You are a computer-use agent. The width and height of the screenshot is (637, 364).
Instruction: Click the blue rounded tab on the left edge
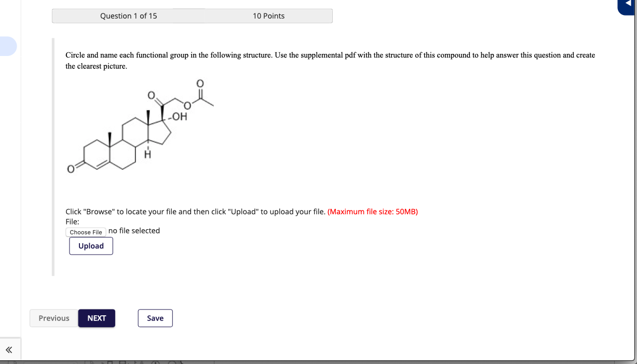point(7,46)
